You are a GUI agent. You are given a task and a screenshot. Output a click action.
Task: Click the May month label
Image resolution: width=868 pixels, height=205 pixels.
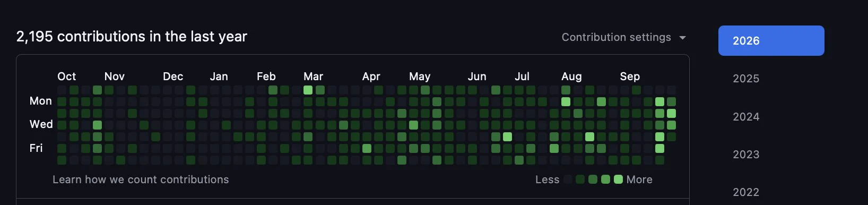[x=420, y=76]
